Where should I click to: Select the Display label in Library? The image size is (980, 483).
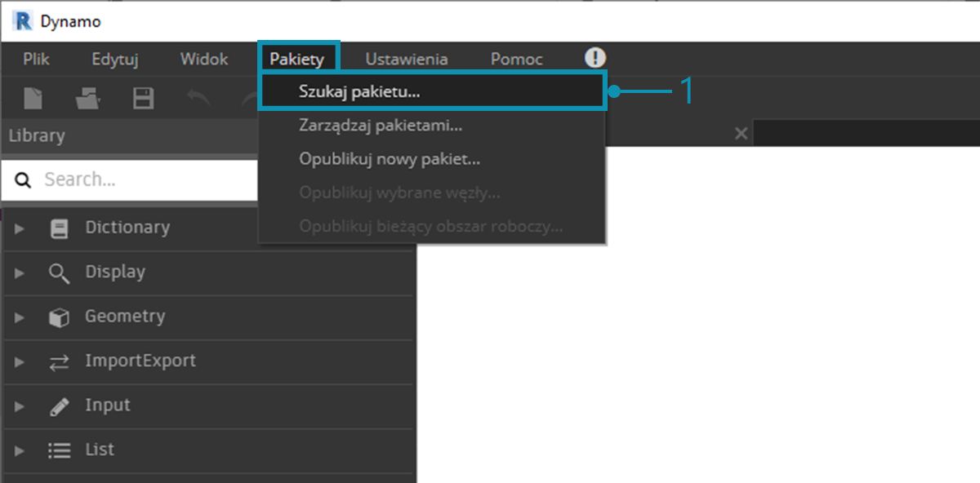tap(115, 273)
